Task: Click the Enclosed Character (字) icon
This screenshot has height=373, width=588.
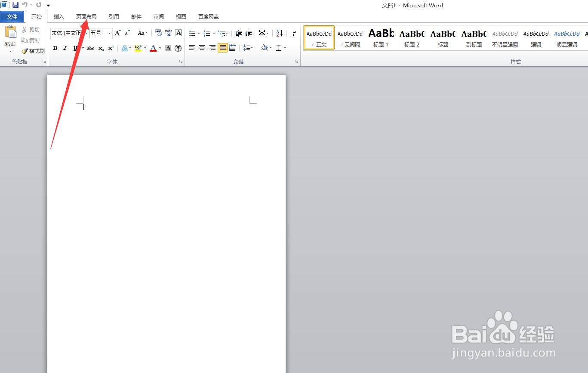Action: (178, 48)
